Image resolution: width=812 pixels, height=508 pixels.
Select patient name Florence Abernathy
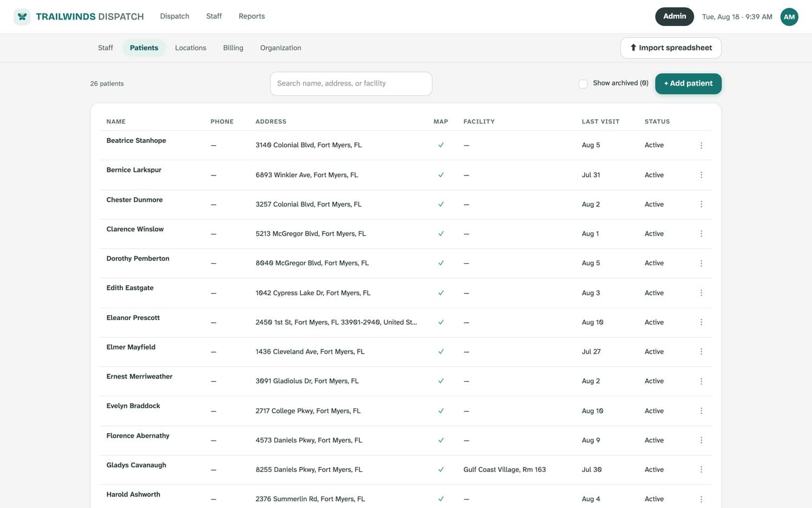pos(137,435)
